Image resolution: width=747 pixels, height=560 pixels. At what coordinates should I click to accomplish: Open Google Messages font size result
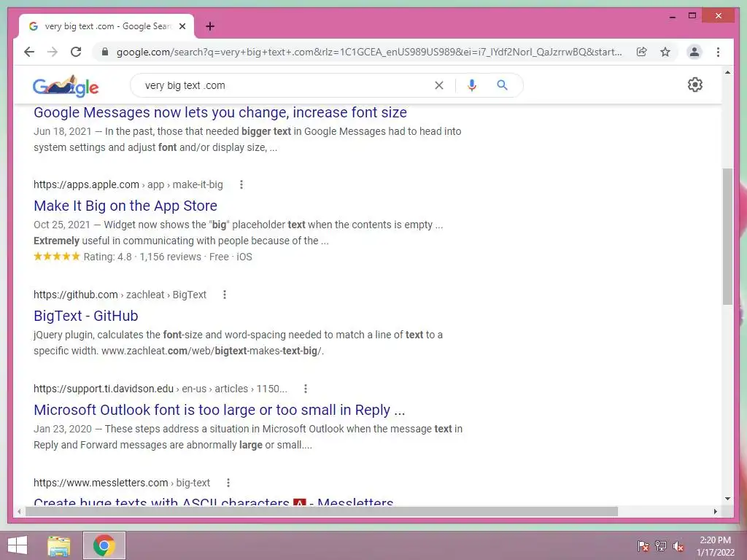[x=220, y=112]
